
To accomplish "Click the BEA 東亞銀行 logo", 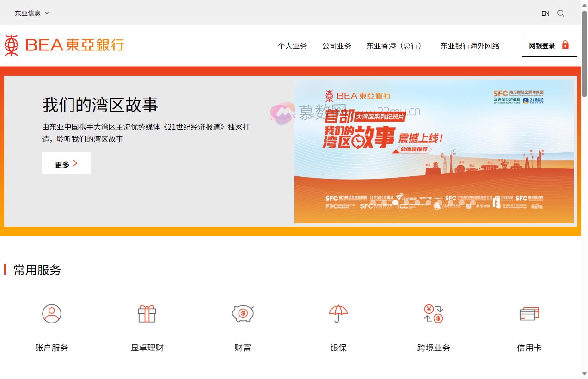I will coord(64,45).
